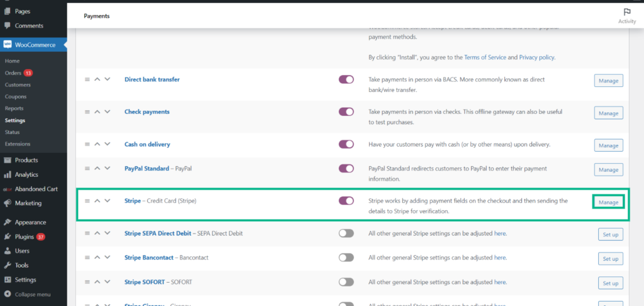This screenshot has height=306, width=644.
Task: Open Extensions submenu item
Action: [x=18, y=144]
